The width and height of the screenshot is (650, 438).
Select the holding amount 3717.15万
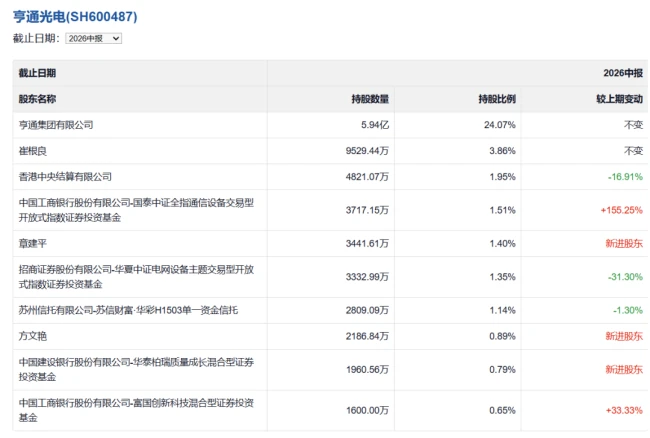coord(367,210)
